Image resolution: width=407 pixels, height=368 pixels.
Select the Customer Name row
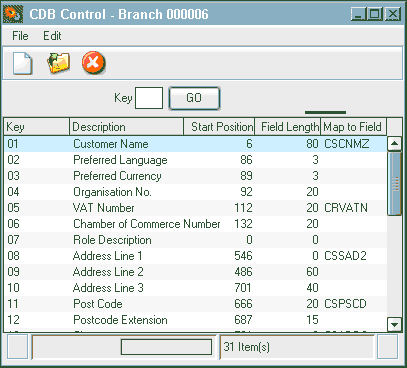tap(195, 144)
